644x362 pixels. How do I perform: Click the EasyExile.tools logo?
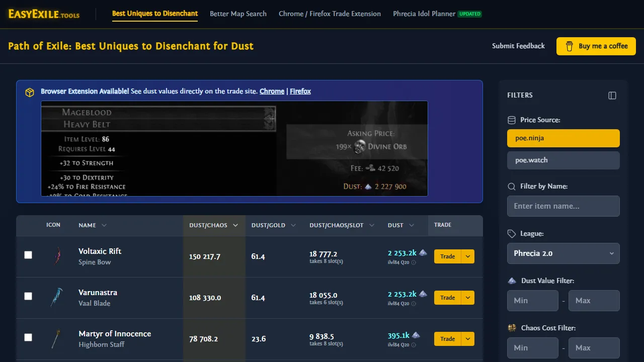pyautogui.click(x=43, y=15)
